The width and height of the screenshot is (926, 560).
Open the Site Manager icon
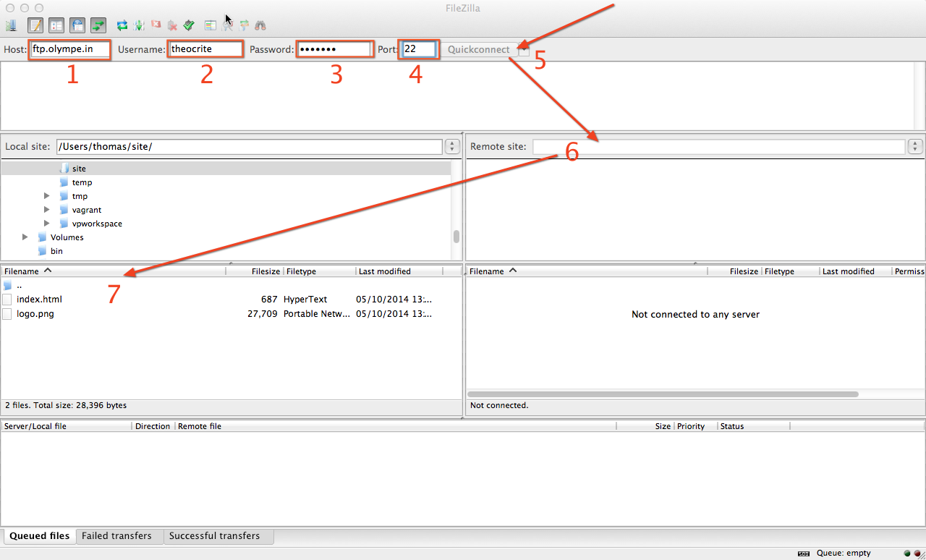(x=11, y=25)
